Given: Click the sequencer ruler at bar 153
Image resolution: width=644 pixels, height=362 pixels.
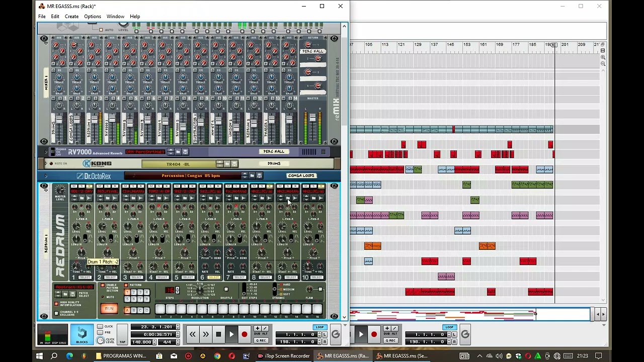Looking at the screenshot, I should tap(467, 45).
